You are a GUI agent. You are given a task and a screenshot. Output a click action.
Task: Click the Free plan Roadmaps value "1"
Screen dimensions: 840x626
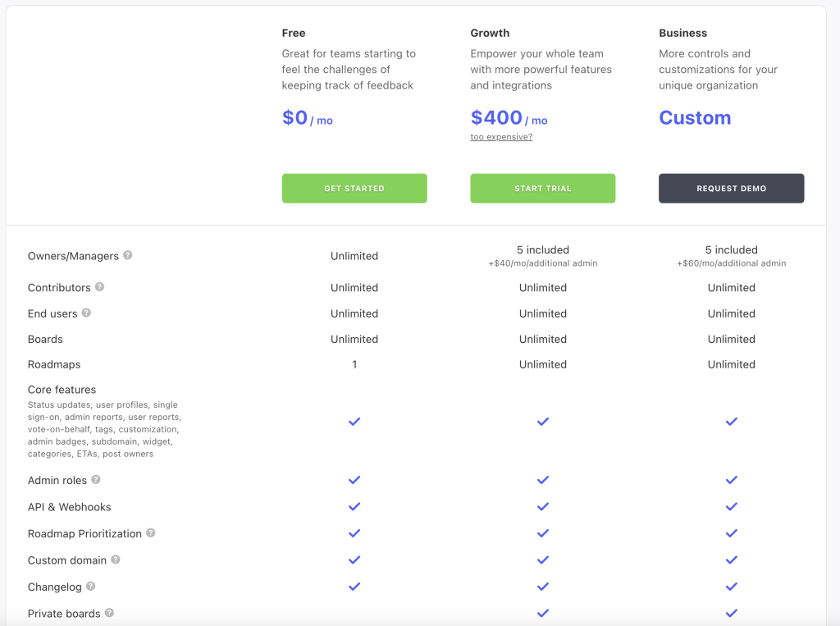pyautogui.click(x=354, y=364)
